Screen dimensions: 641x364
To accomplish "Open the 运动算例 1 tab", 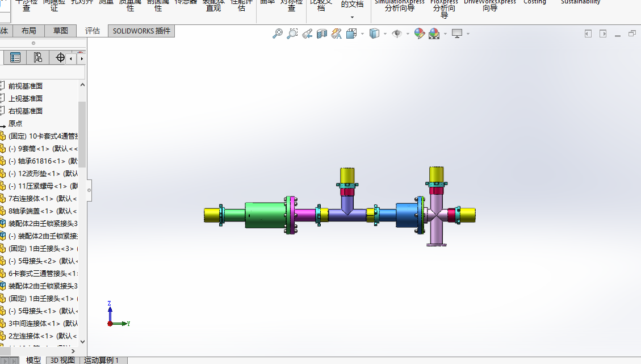I will [102, 360].
